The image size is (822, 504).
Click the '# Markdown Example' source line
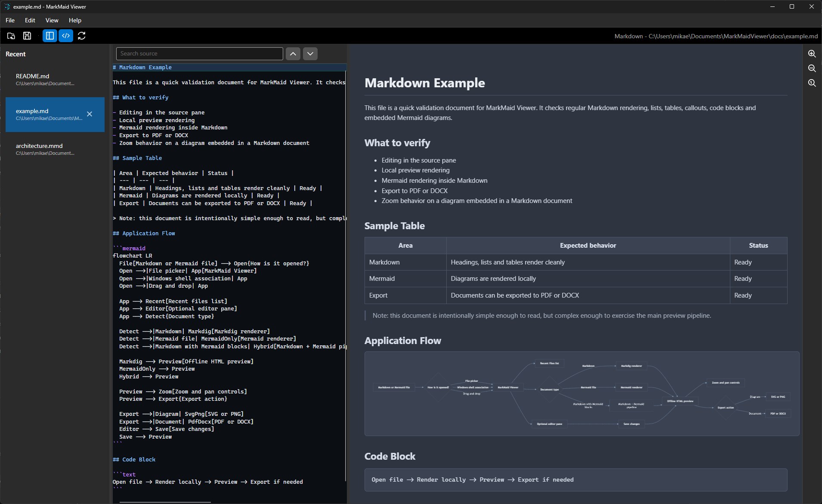pos(142,68)
